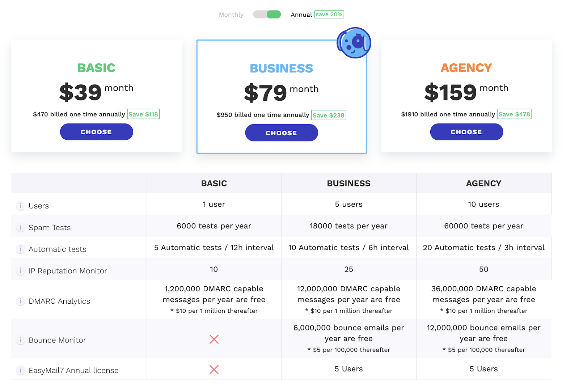The image size is (579, 392).
Task: Click the BASIC column header in table
Action: [x=214, y=184]
